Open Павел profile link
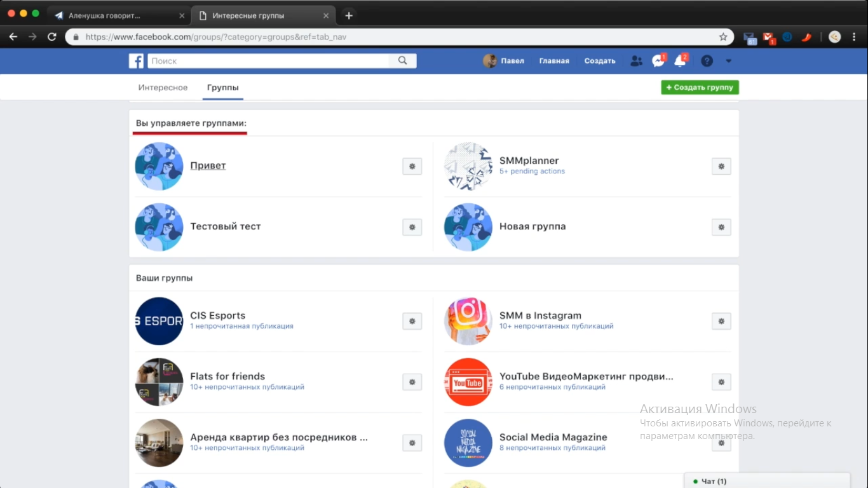The height and width of the screenshot is (488, 868). (x=512, y=61)
